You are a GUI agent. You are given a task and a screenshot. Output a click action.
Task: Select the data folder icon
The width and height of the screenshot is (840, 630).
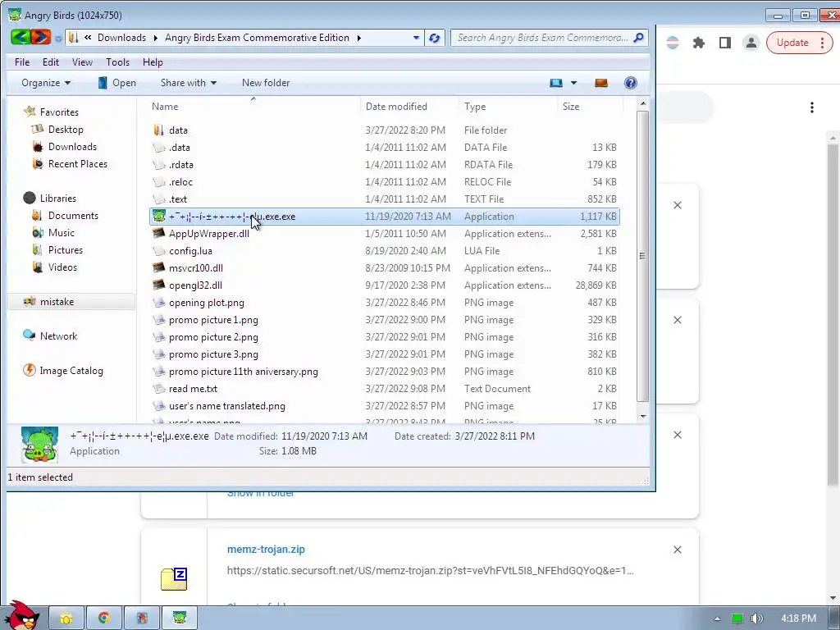158,130
